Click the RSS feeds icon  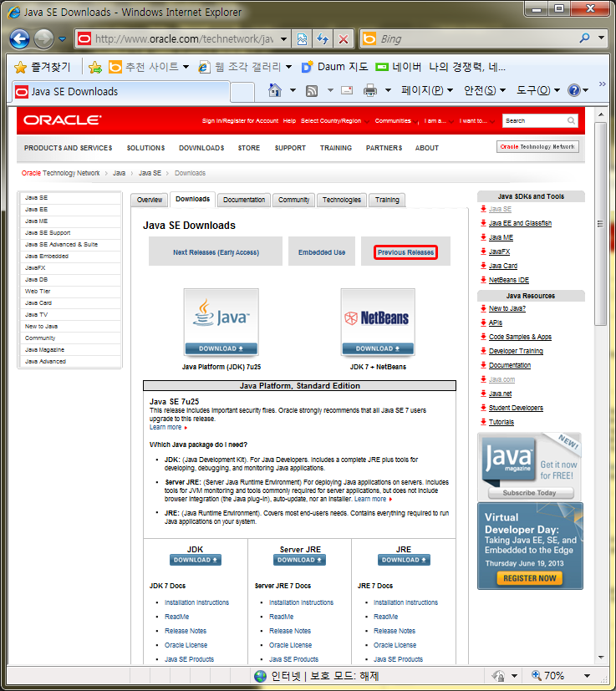click(x=312, y=91)
